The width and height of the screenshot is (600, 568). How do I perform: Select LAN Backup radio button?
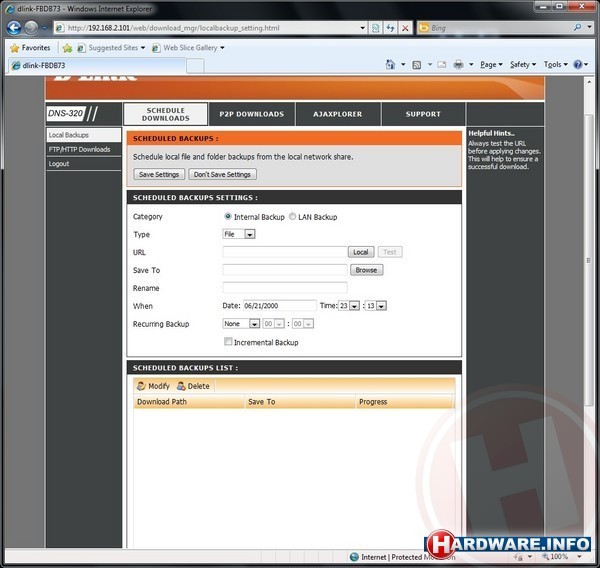[292, 216]
